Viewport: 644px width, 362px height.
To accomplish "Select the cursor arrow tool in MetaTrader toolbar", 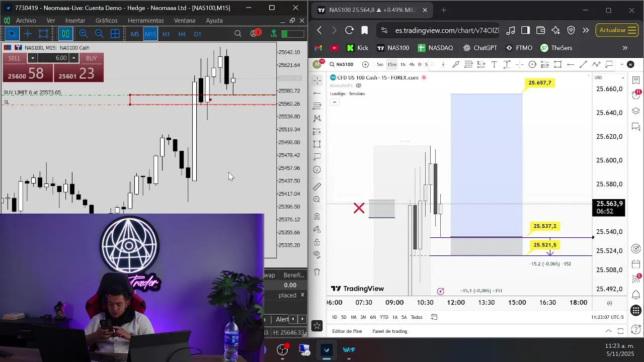I will click(x=12, y=34).
